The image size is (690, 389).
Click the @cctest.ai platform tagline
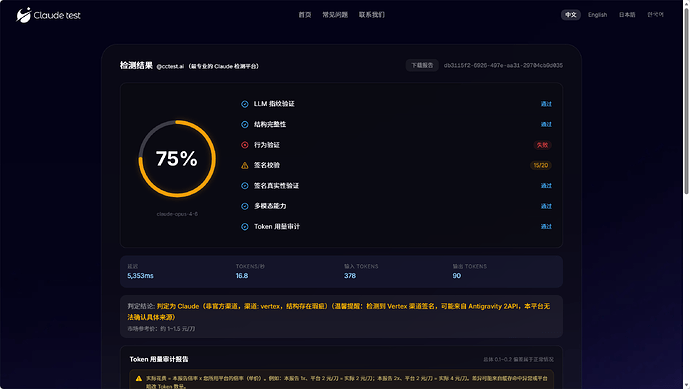pos(208,66)
